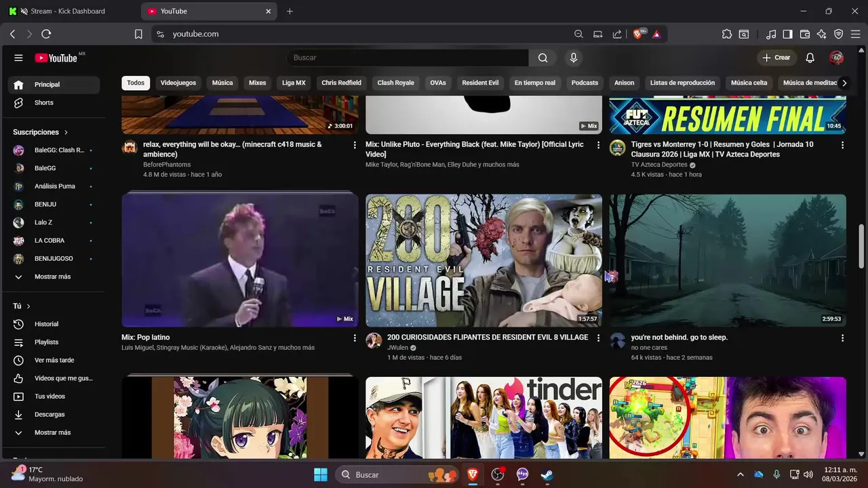This screenshot has height=488, width=868.
Task: Open the Tú section chevron
Action: point(28,306)
